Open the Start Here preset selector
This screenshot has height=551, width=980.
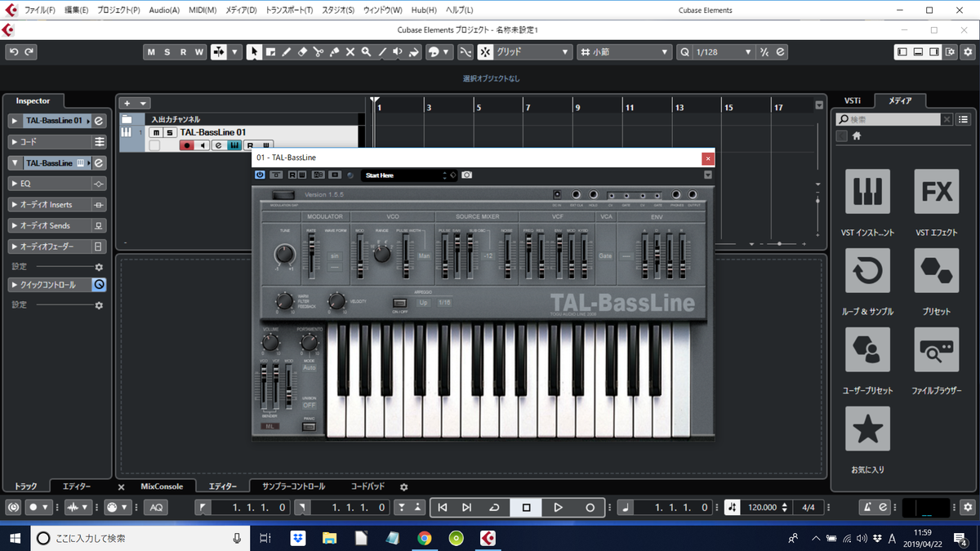pyautogui.click(x=408, y=175)
